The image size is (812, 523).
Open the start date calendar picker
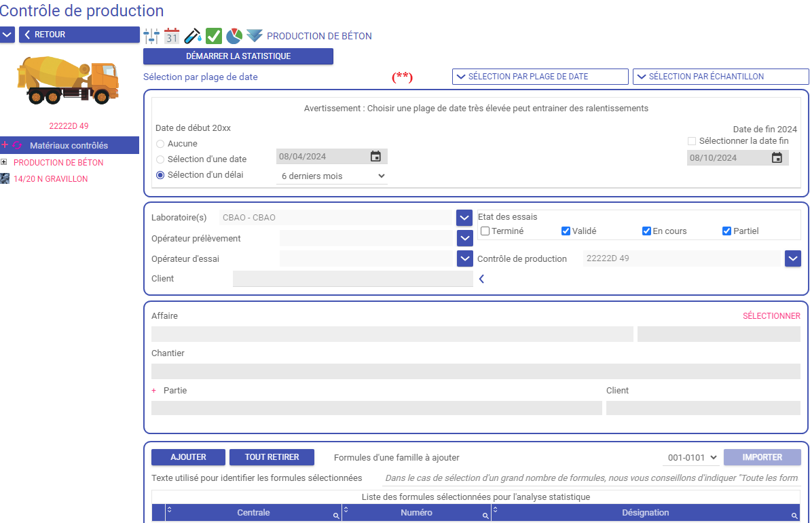coord(375,157)
